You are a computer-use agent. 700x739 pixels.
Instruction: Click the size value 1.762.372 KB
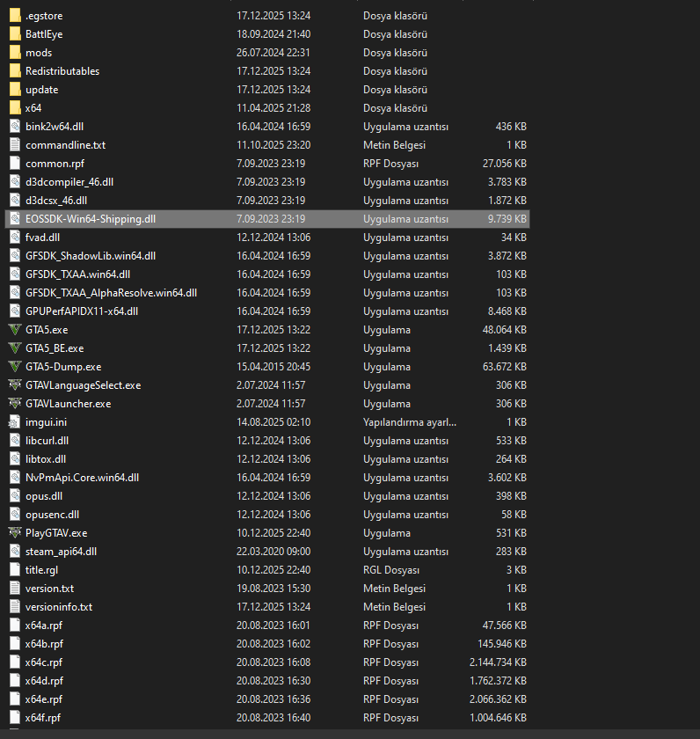pos(498,681)
